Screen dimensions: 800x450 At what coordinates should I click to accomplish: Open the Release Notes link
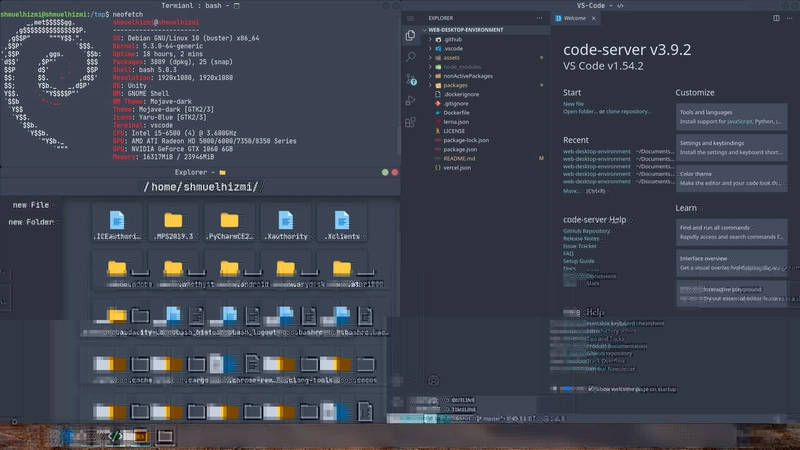581,239
